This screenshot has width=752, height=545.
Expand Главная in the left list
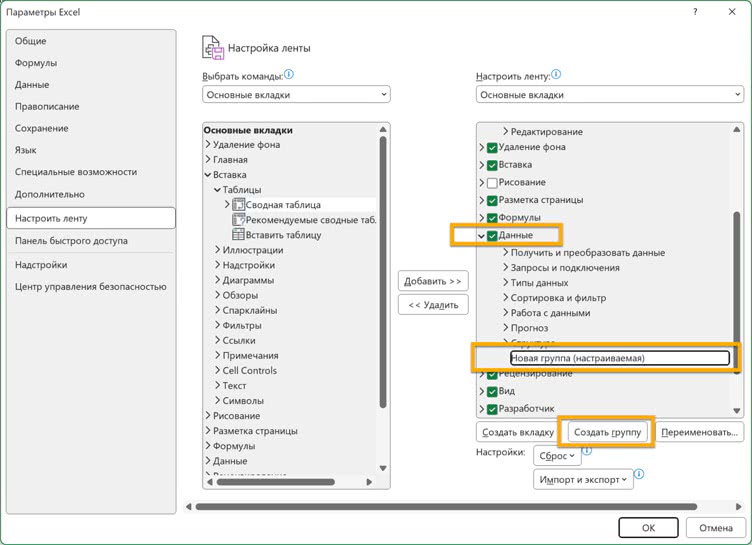click(x=208, y=159)
